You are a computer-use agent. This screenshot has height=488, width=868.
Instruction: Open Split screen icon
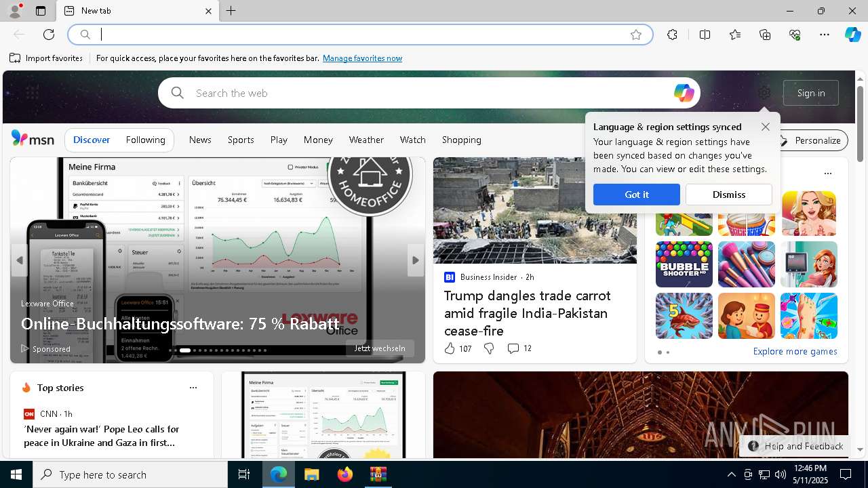pos(705,35)
